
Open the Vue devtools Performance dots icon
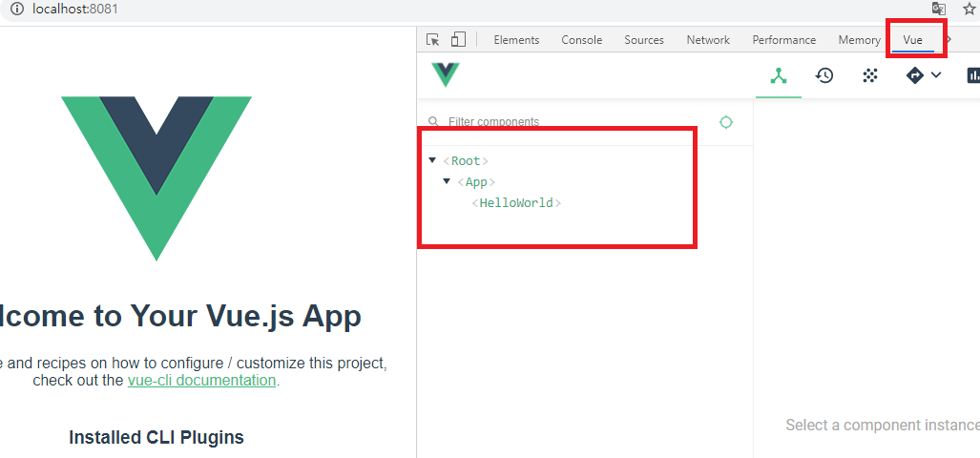[870, 75]
